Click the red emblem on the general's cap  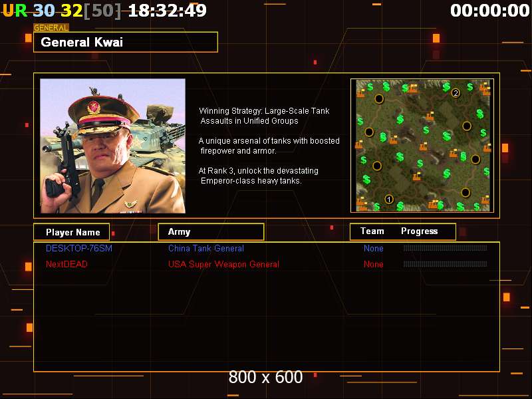(92, 106)
